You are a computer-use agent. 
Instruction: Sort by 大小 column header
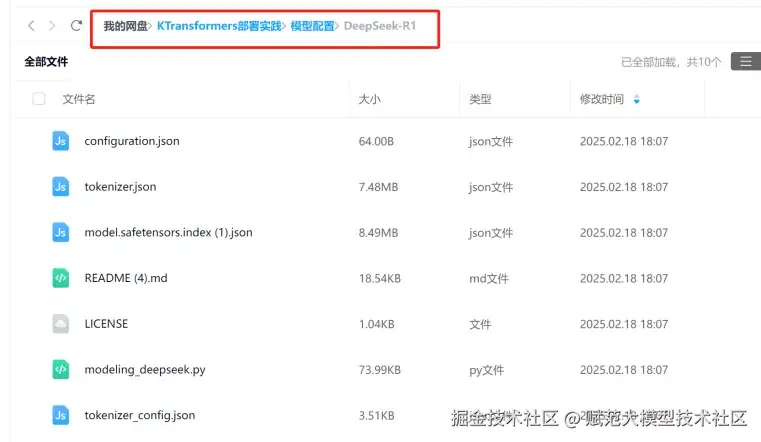click(x=369, y=99)
